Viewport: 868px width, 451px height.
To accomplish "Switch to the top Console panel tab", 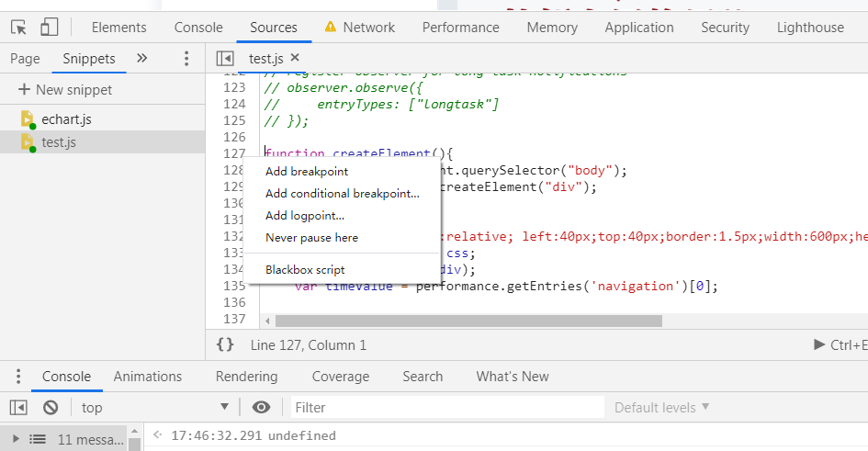I will [198, 28].
